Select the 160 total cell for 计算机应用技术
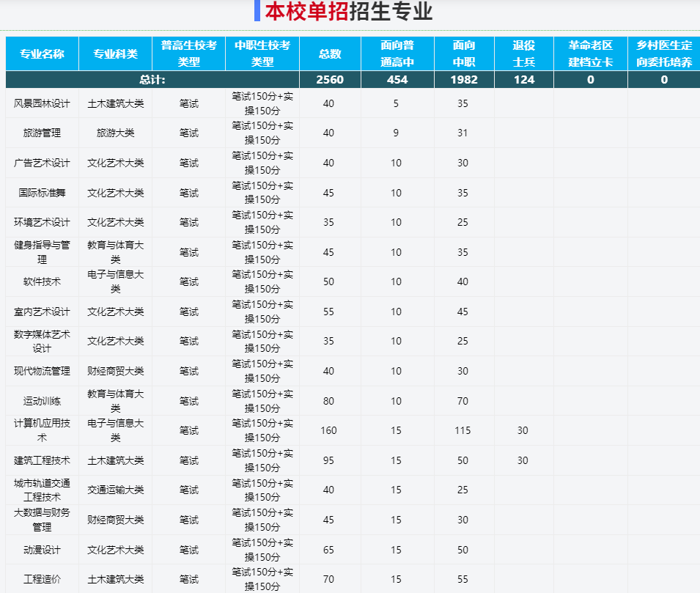Viewport: 700px width, 593px height. tap(328, 430)
